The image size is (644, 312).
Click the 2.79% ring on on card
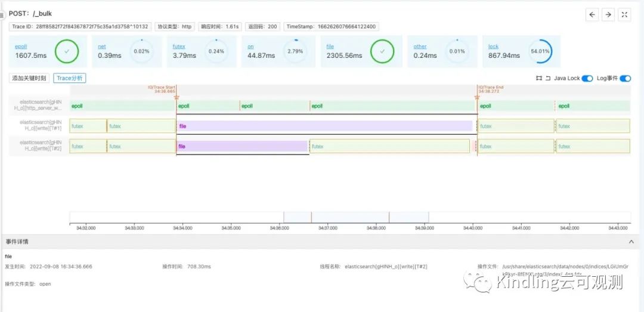click(x=295, y=51)
